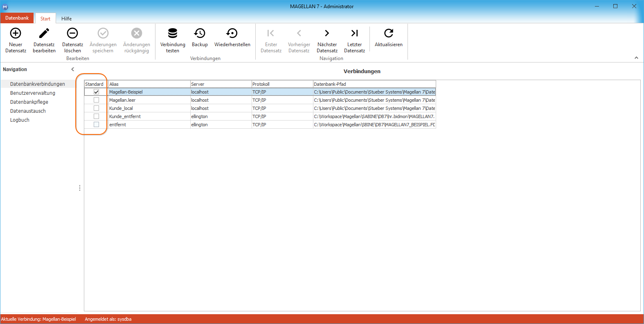Switch to the Hilfe tab
644x324 pixels.
coord(67,18)
